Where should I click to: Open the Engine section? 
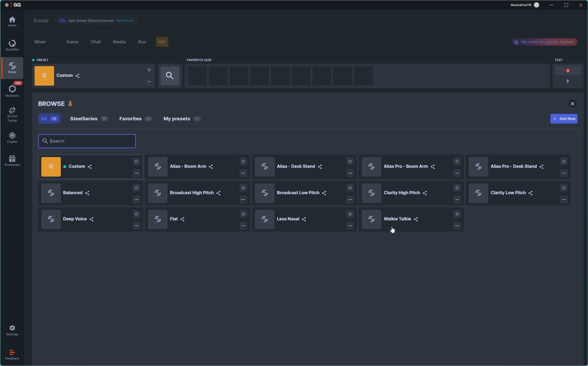point(12,137)
